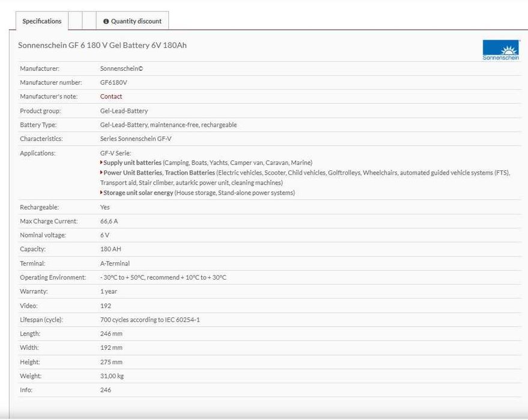Viewport: 528px width, 420px height.
Task: Click the max charge current value 66,6 A
Action: click(x=109, y=221)
